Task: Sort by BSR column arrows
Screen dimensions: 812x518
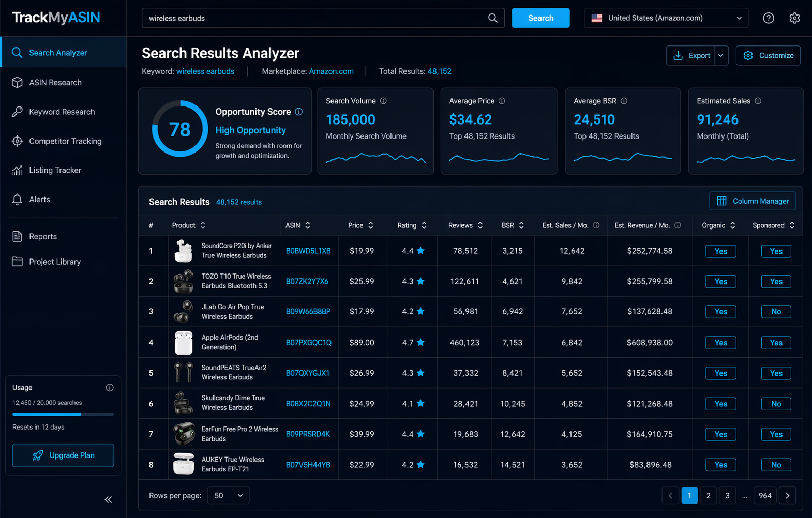Action: coord(521,225)
